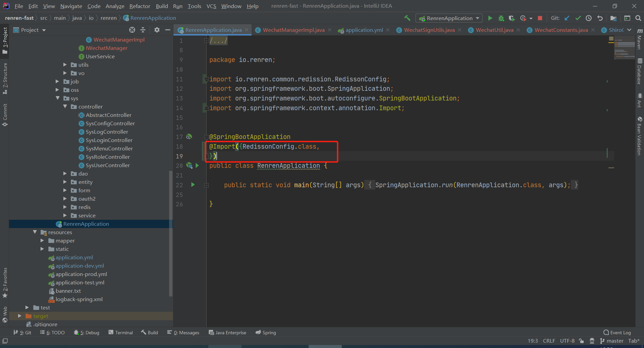Image resolution: width=644 pixels, height=348 pixels.
Task: Run RenrenApplication with green play button
Action: point(490,18)
